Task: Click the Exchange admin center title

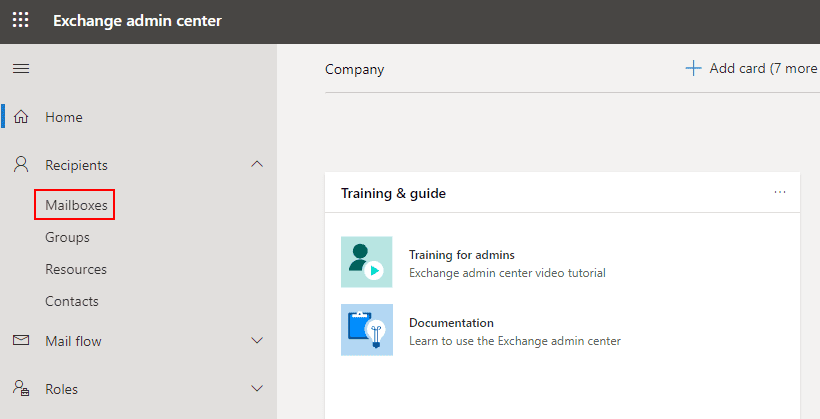Action: point(137,21)
